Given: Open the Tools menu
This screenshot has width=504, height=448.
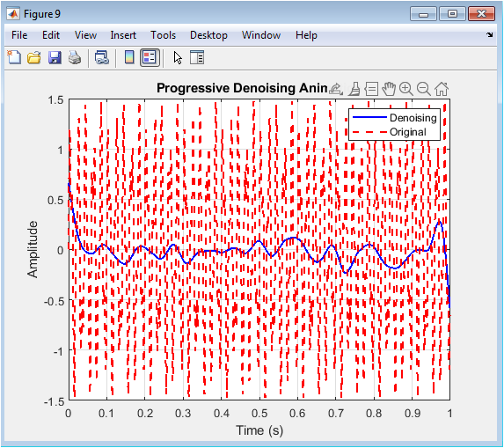Looking at the screenshot, I should 164,35.
